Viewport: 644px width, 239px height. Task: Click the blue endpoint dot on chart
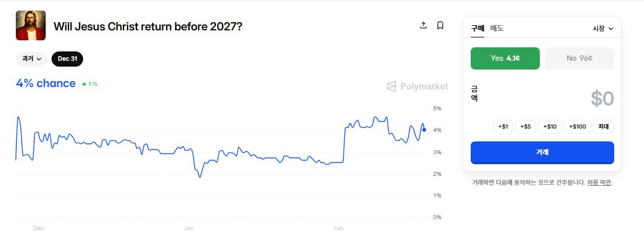coord(424,130)
